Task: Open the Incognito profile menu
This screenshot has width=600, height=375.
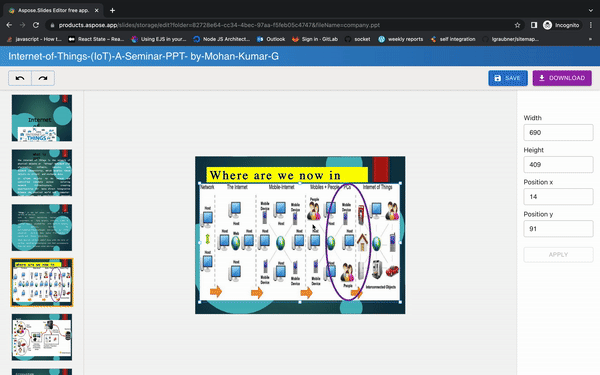Action: (561, 25)
